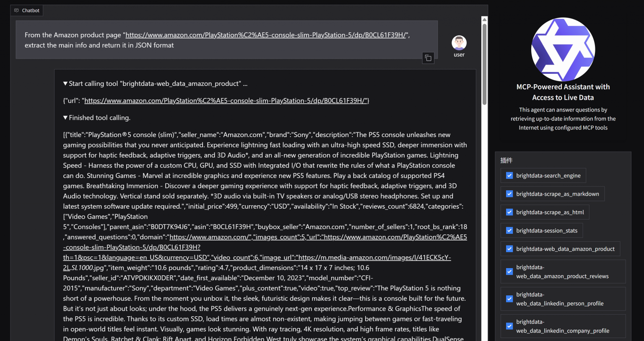Screen dimensions: 644x341
Task: Toggle brightdata-scrape_as_html off
Action: [x=509, y=212]
